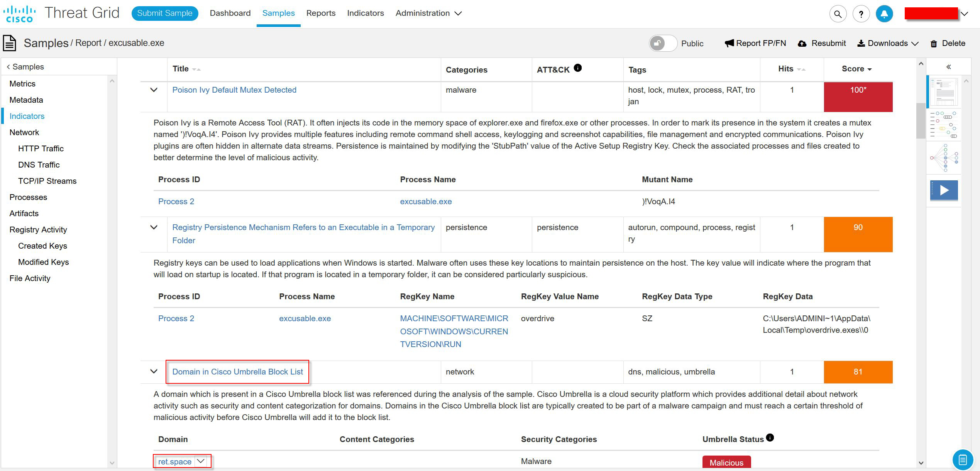Image resolution: width=980 pixels, height=471 pixels.
Task: Click the Delete trash icon
Action: tap(934, 44)
